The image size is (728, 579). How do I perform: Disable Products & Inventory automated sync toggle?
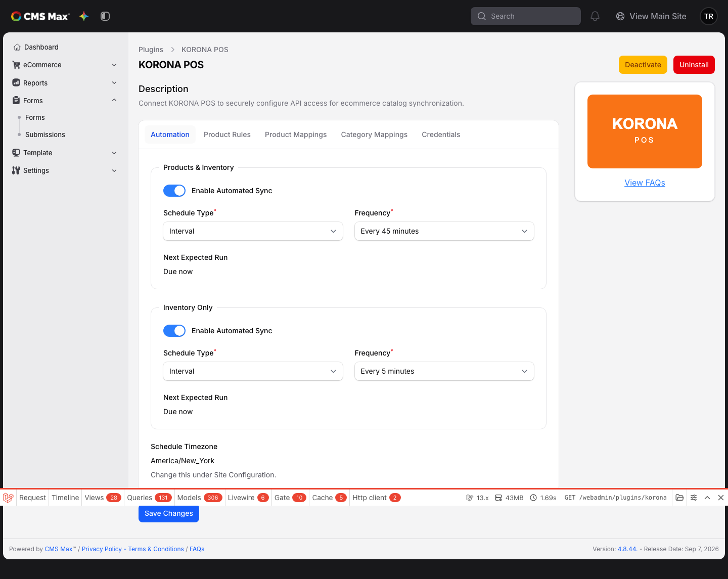point(174,191)
